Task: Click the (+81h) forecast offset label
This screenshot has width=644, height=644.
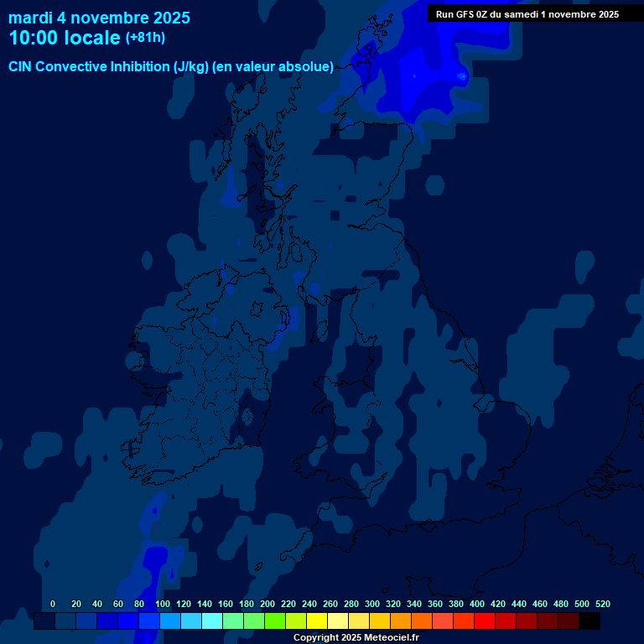Action: click(145, 38)
